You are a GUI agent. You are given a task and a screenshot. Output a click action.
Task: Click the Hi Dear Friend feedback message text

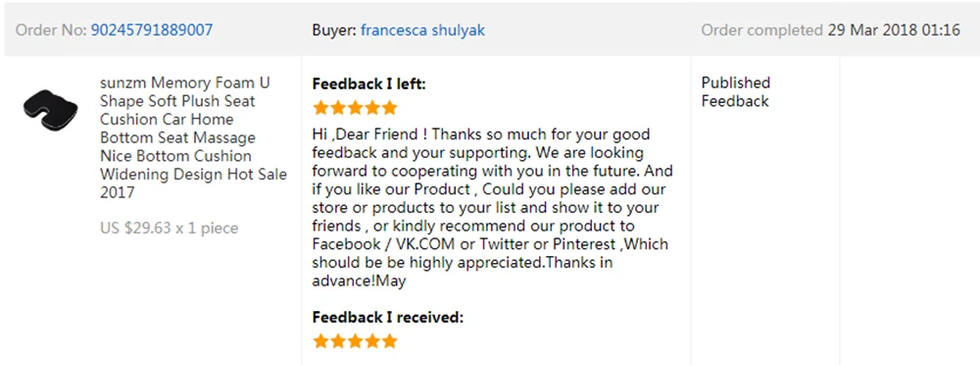coord(493,208)
